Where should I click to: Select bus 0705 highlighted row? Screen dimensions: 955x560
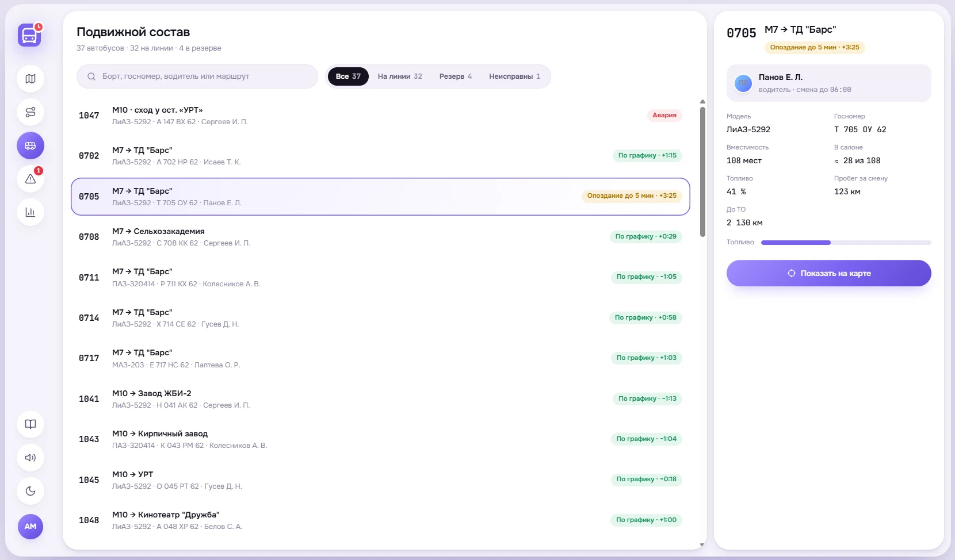point(380,197)
